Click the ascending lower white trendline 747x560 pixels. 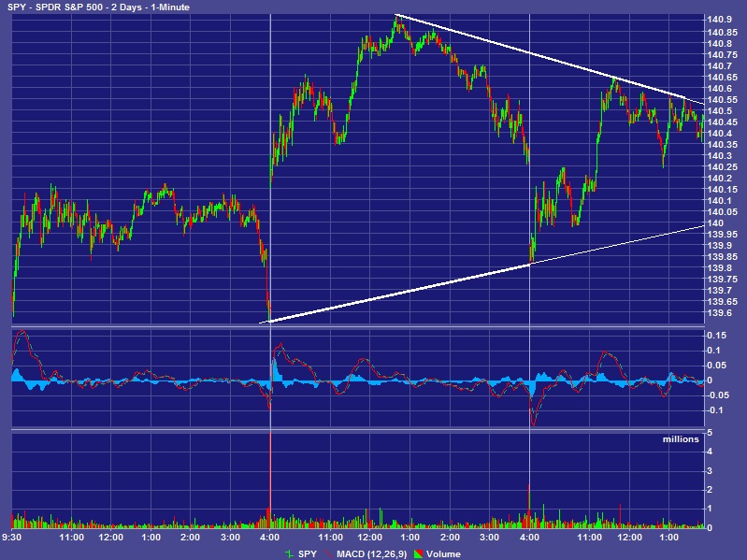coord(481,274)
